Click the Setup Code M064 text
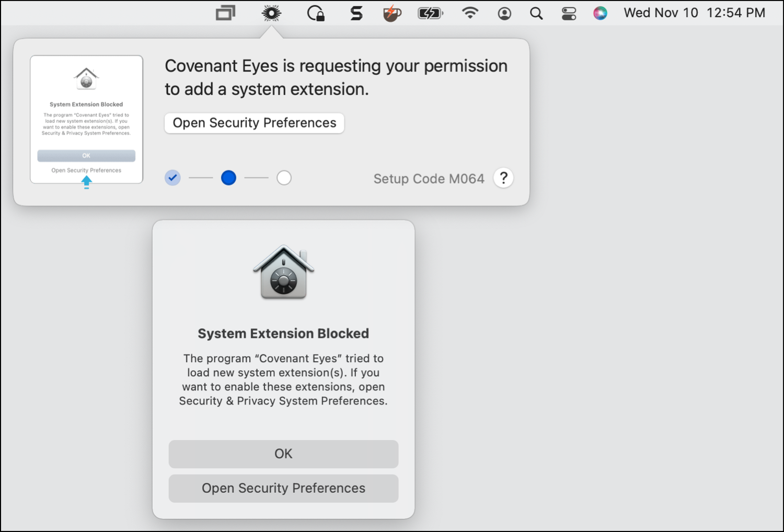The height and width of the screenshot is (532, 784). 429,179
